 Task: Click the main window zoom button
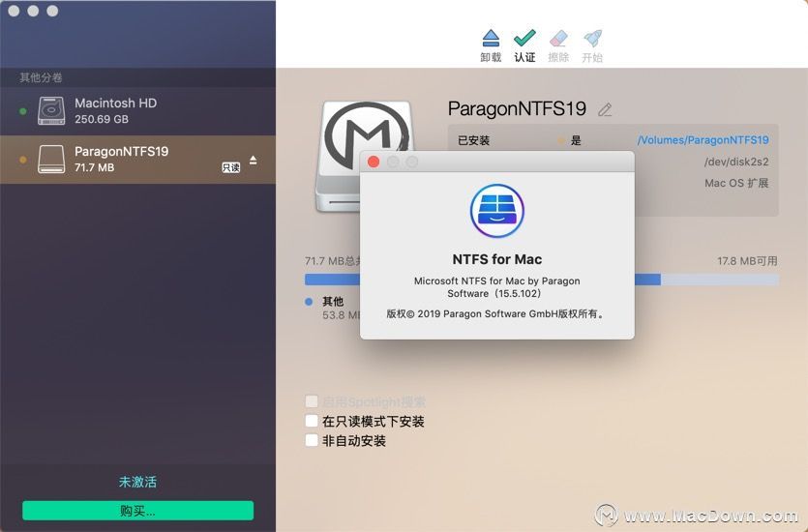click(52, 11)
